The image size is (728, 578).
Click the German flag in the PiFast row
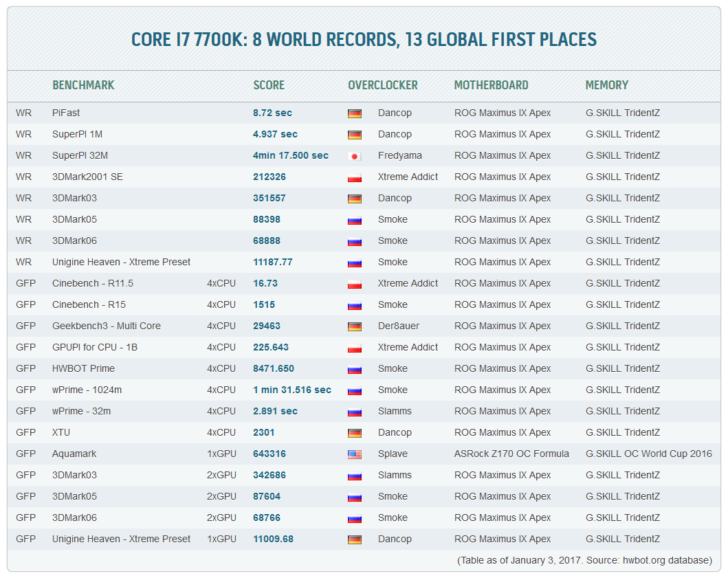coord(355,113)
